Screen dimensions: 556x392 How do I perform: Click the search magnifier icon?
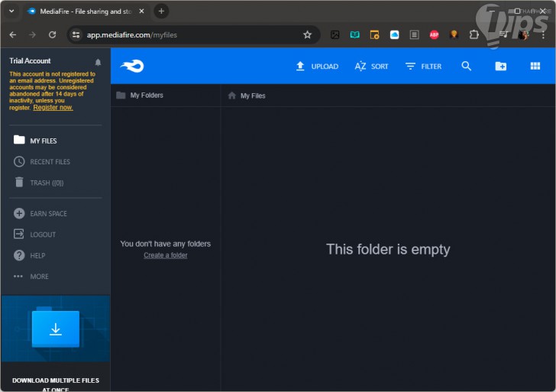coord(467,66)
